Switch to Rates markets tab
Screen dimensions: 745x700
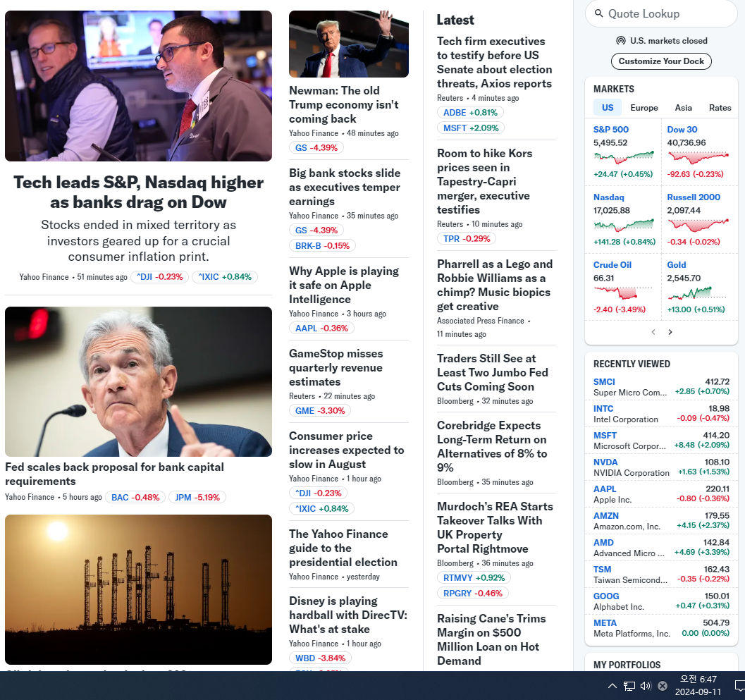720,108
